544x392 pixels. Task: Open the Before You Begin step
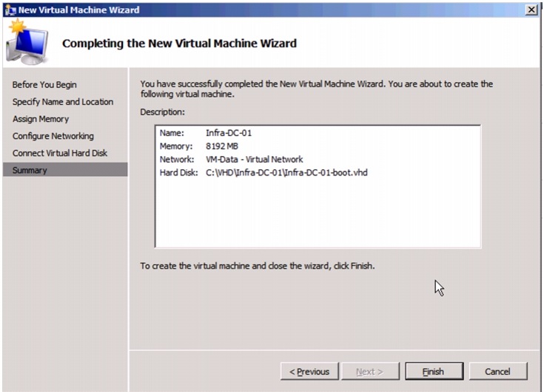click(x=44, y=84)
